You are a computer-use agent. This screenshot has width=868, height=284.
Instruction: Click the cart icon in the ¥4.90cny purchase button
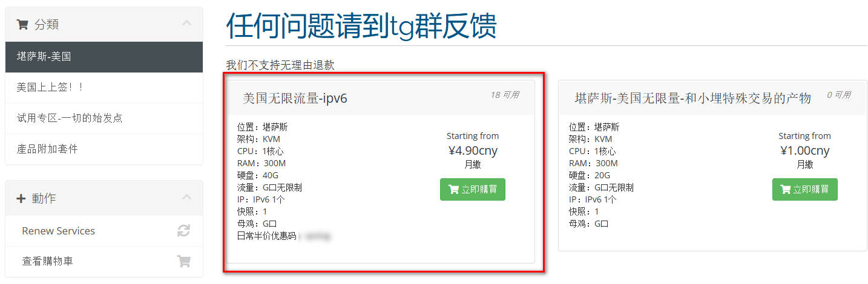pos(453,190)
